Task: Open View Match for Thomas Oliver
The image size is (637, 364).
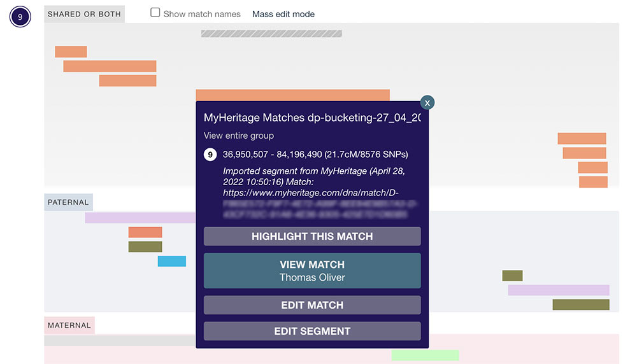Action: 312,270
